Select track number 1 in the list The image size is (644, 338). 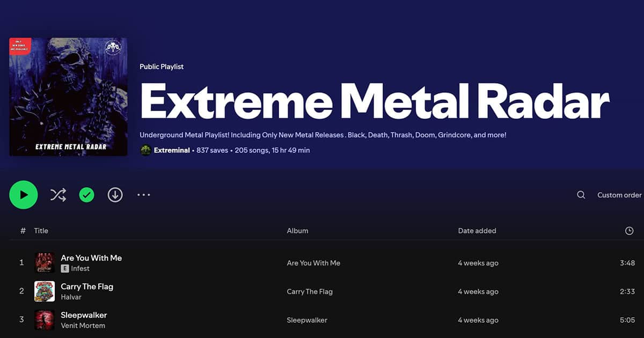tap(21, 263)
